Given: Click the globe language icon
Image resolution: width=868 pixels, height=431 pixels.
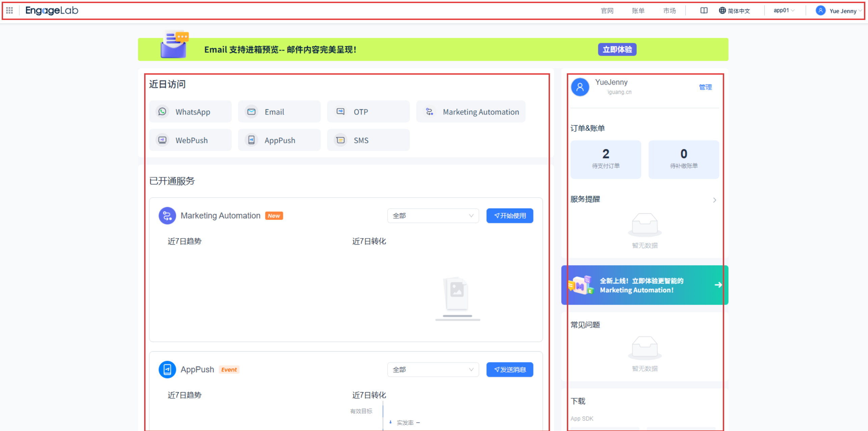Looking at the screenshot, I should 722,10.
